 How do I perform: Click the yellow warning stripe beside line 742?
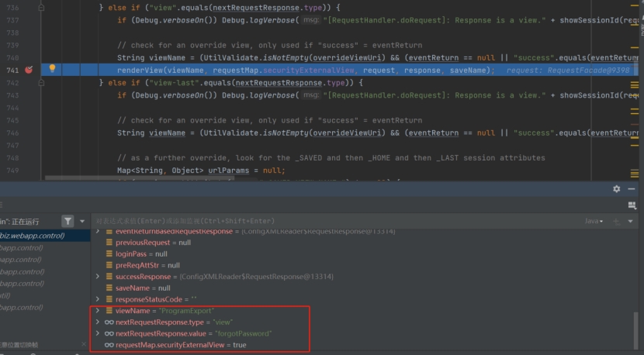point(635,85)
